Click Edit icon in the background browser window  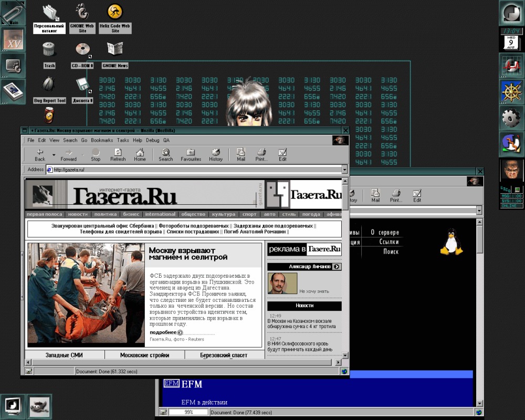(417, 196)
